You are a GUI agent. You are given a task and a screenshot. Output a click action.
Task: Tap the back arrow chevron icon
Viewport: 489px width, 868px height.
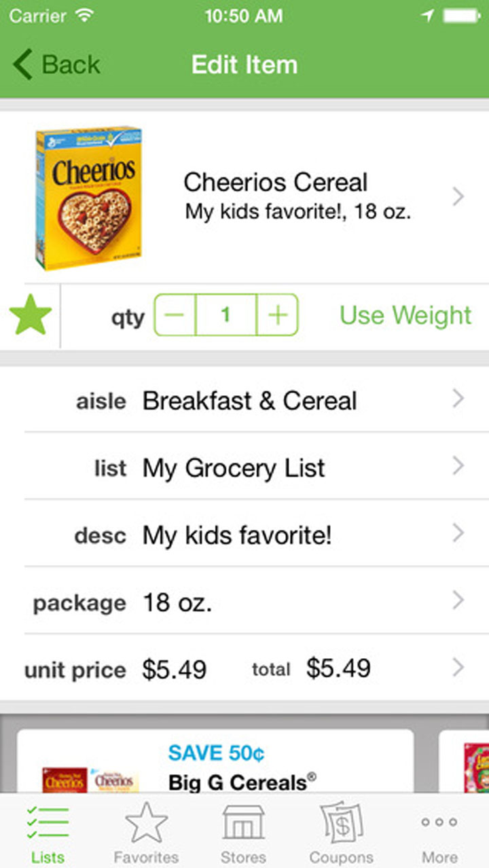[22, 65]
